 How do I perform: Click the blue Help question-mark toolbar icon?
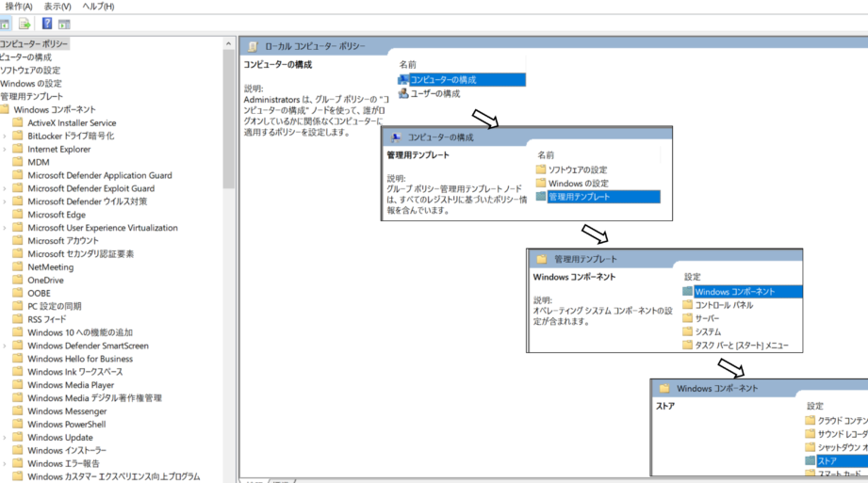click(x=47, y=24)
